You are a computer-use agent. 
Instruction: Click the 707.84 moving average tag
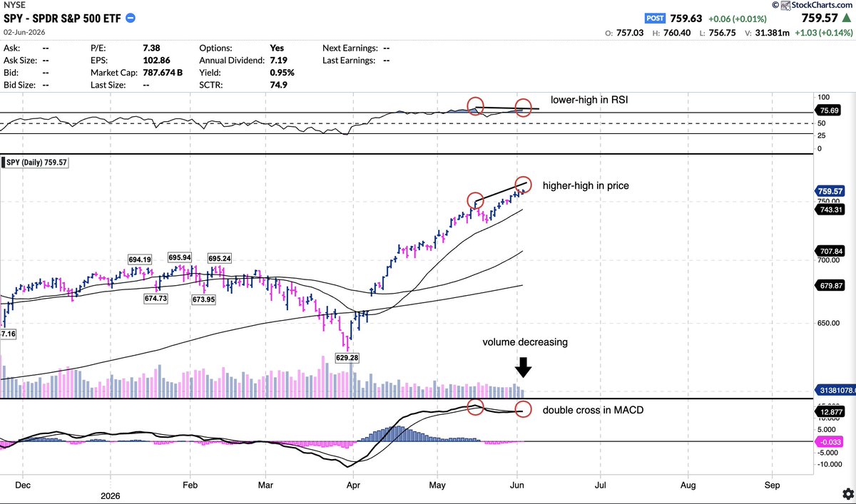830,251
